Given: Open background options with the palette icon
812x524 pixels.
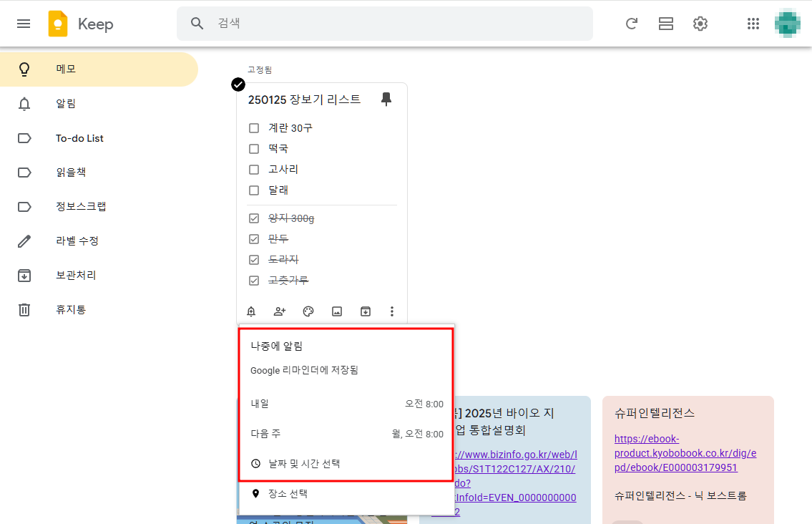Looking at the screenshot, I should pyautogui.click(x=308, y=311).
